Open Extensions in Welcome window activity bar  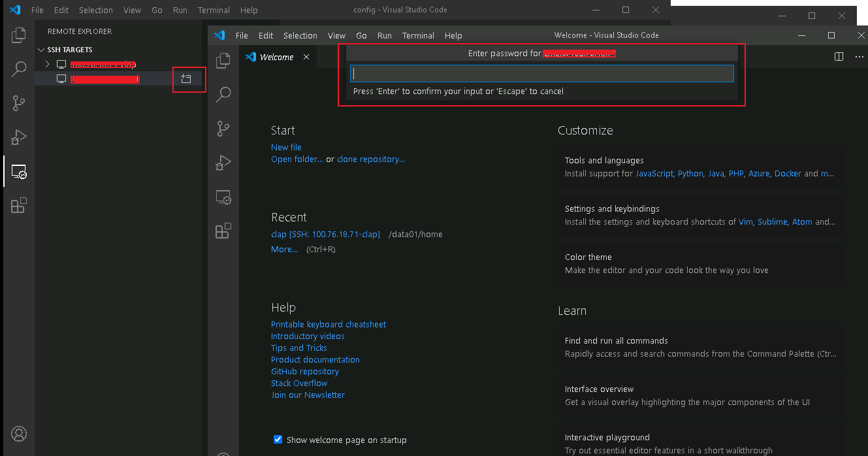tap(223, 231)
